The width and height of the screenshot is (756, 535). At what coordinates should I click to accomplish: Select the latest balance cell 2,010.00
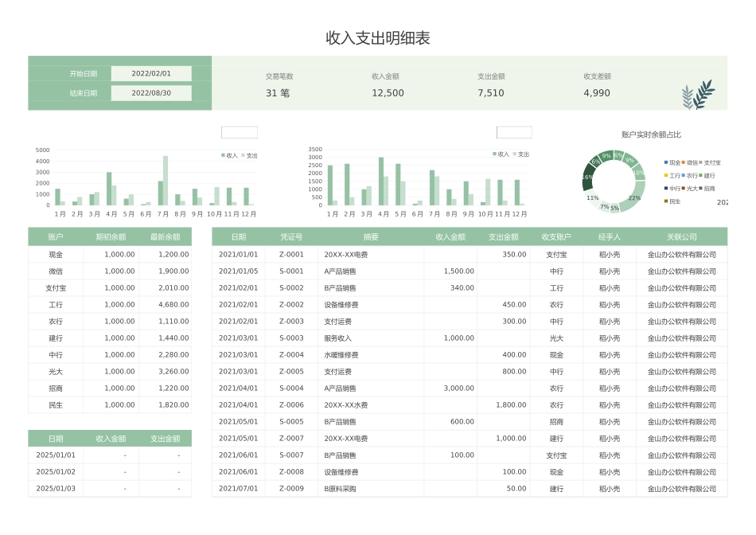click(x=166, y=288)
